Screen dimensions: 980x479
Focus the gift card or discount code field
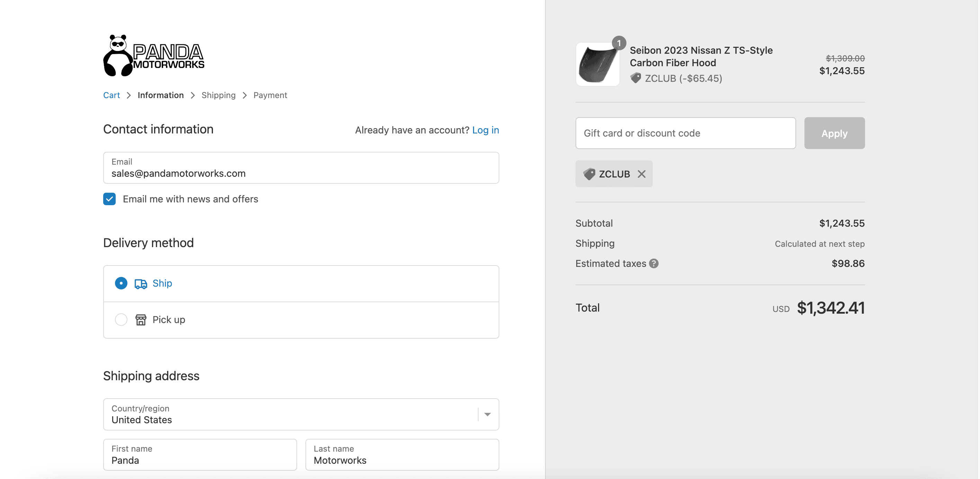[686, 133]
